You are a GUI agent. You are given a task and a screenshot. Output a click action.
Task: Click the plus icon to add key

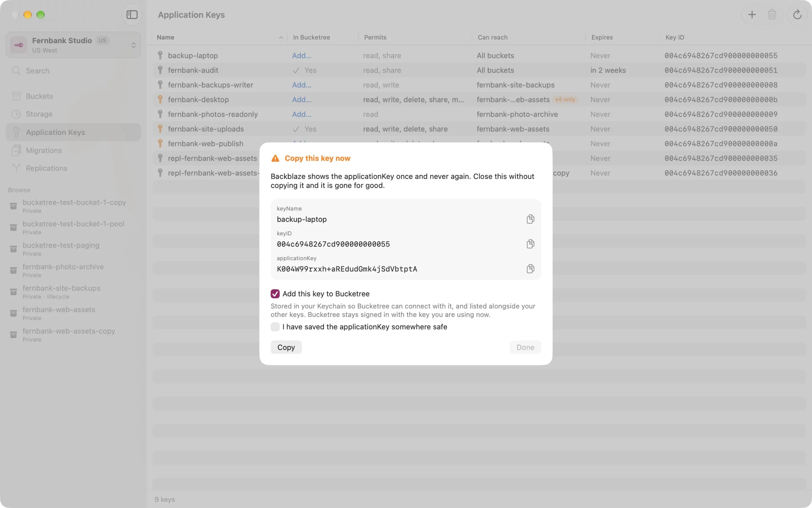coord(752,15)
